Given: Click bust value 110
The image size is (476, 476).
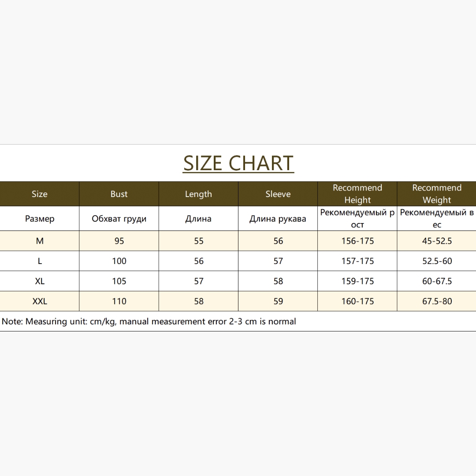Looking at the screenshot, I should point(119,301).
